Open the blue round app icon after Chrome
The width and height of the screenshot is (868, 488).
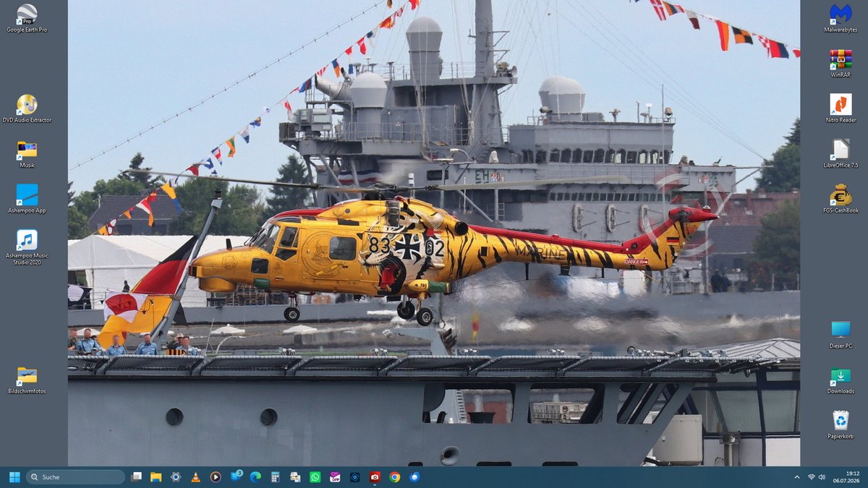pos(414,477)
